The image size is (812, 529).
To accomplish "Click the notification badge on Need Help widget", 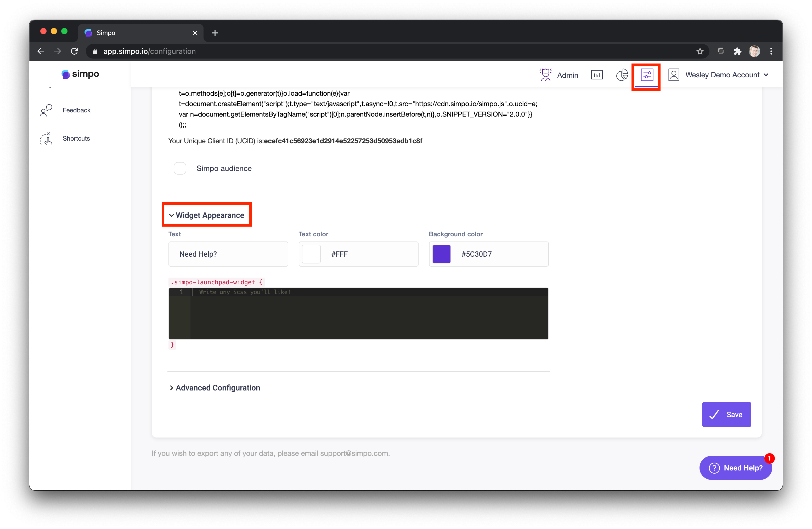I will 769,458.
